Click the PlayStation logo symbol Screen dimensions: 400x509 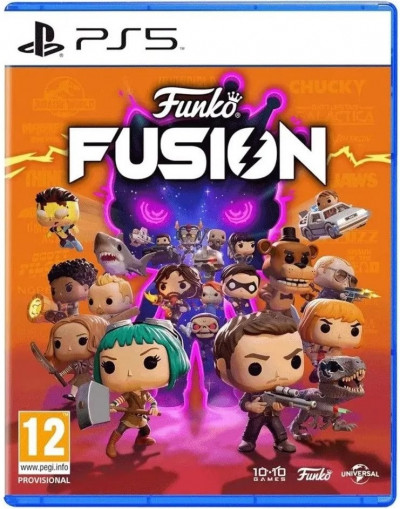pos(41,39)
